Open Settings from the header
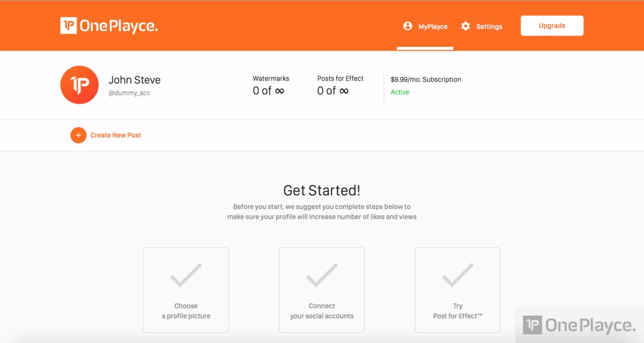The height and width of the screenshot is (343, 644). point(489,26)
